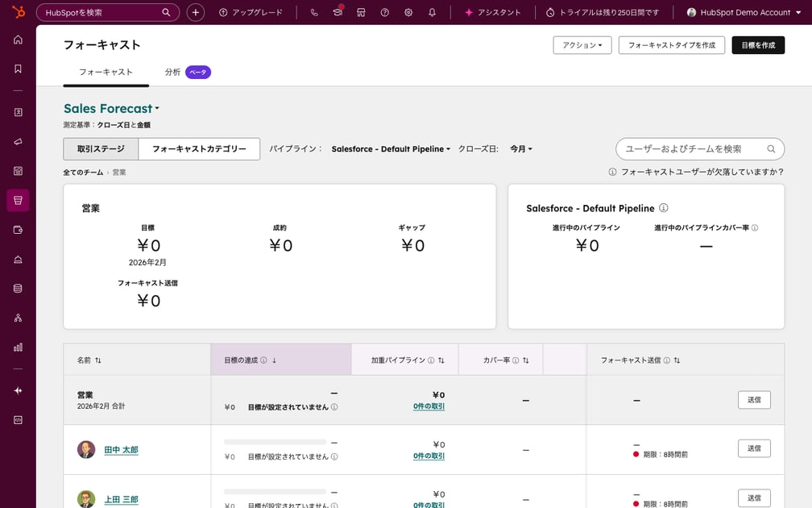Switch to フォーキャストカテゴリー view
812x508 pixels.
(199, 148)
